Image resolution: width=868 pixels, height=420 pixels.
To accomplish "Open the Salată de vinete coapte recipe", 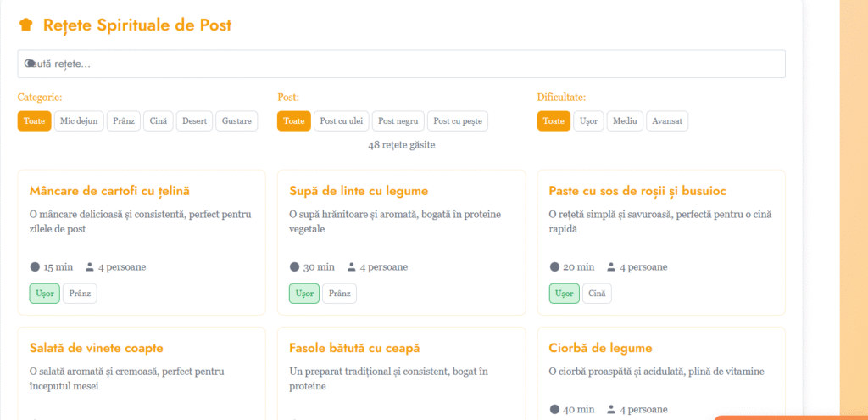I will click(96, 349).
